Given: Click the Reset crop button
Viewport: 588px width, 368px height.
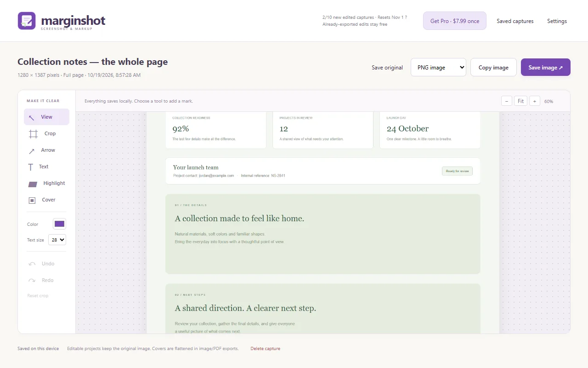Looking at the screenshot, I should (x=38, y=296).
